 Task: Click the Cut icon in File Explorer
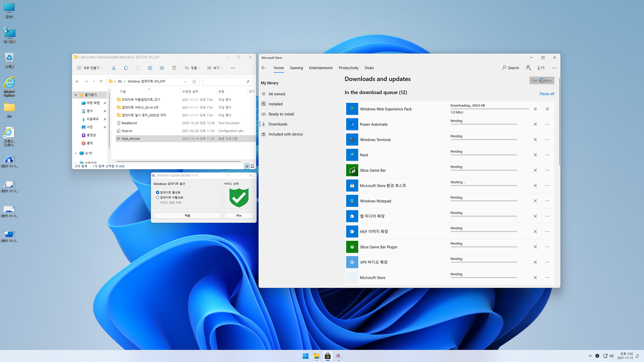tap(114, 68)
